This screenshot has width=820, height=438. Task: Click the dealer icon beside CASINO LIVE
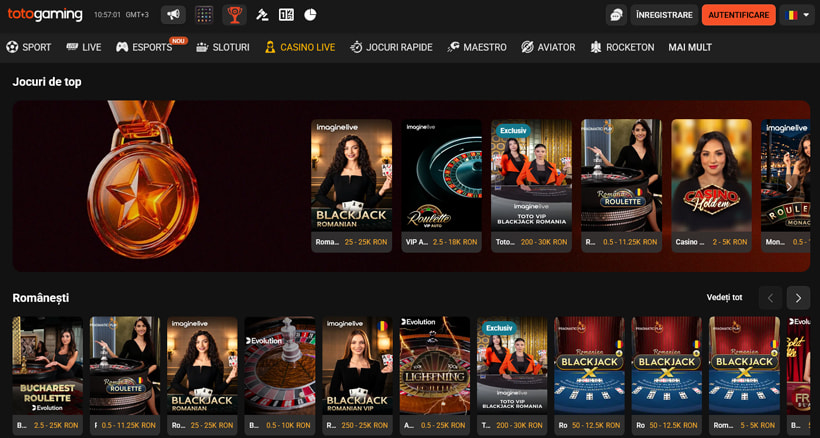pyautogui.click(x=270, y=47)
